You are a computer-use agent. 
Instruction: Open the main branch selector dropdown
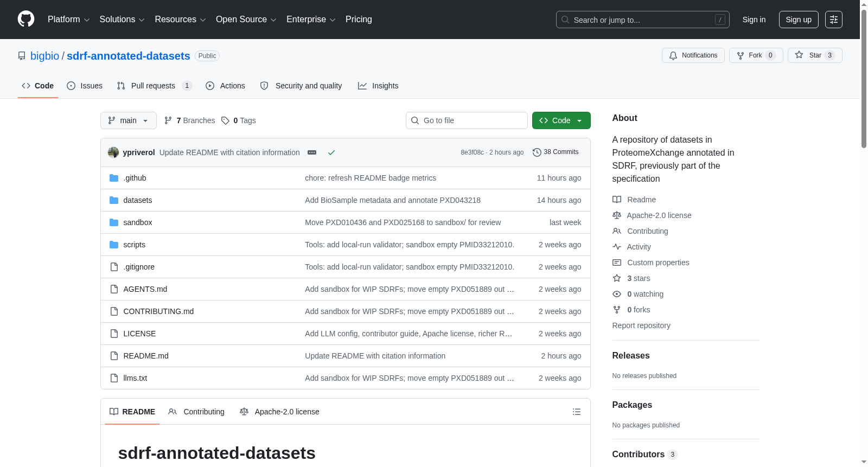(129, 120)
